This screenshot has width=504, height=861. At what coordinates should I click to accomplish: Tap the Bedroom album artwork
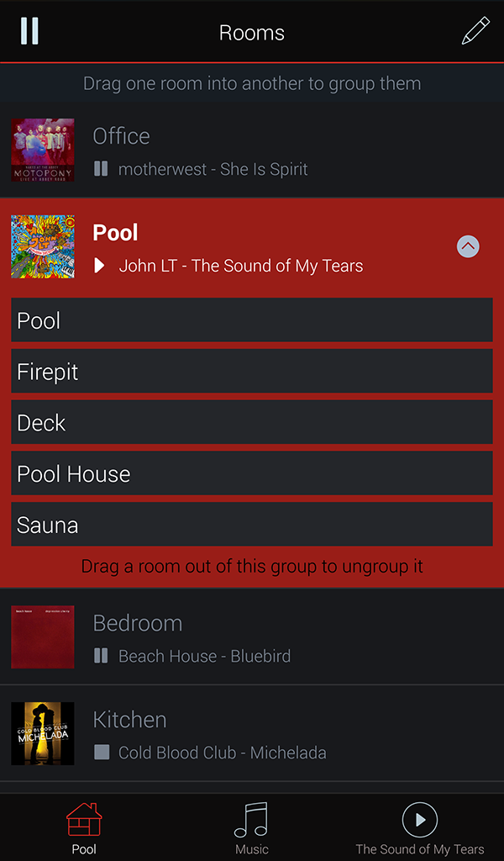(43, 637)
